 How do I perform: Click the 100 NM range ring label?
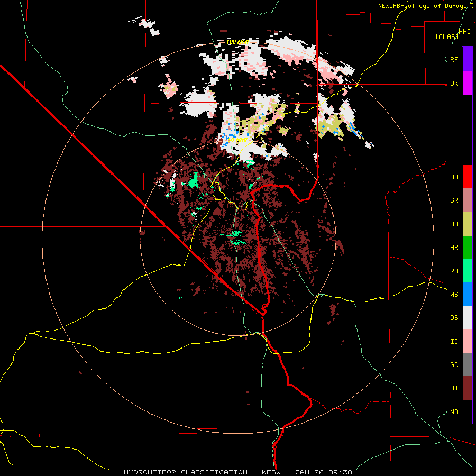237,42
